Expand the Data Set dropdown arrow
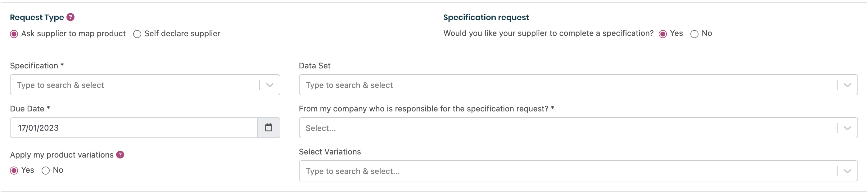 point(848,85)
